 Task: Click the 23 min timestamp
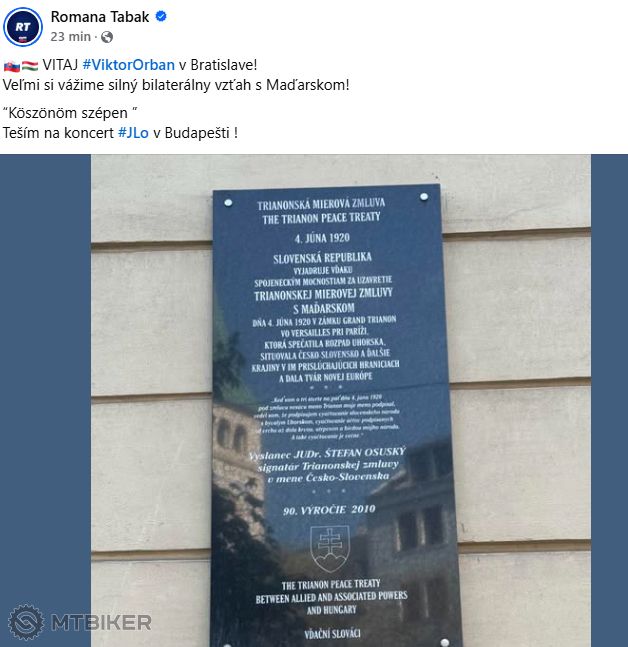(x=71, y=37)
